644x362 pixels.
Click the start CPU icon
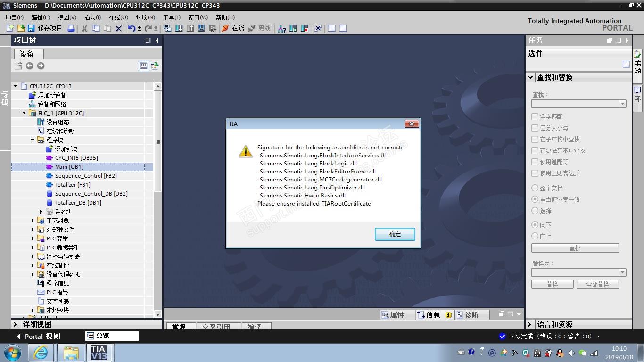[293, 28]
